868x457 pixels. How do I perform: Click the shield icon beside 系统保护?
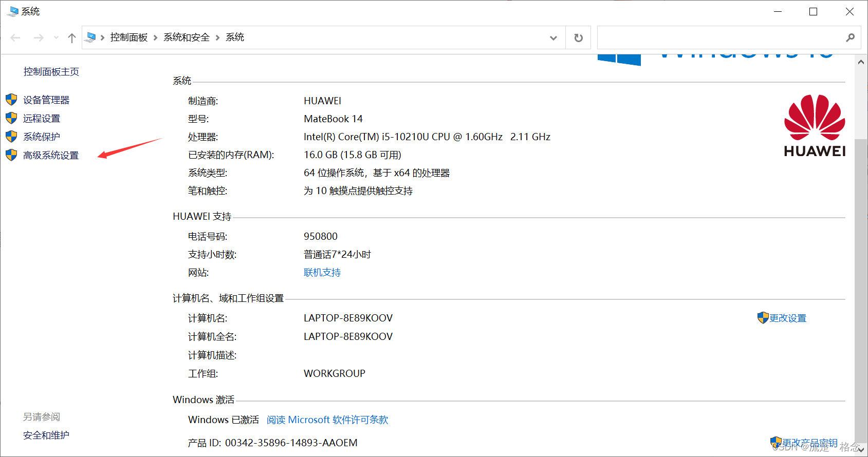tap(11, 137)
